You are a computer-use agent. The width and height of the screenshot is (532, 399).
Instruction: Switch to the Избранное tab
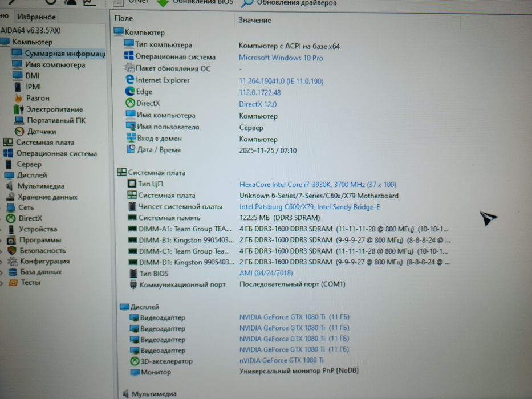[36, 17]
